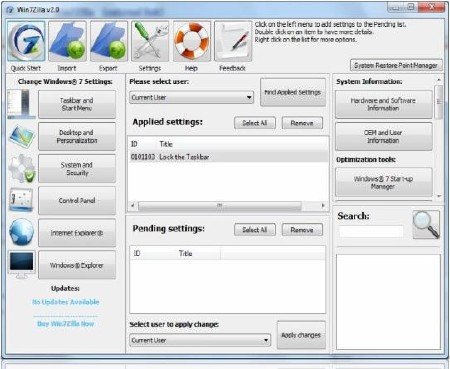
Task: Open Windows Explorer settings button
Action: [x=77, y=265]
